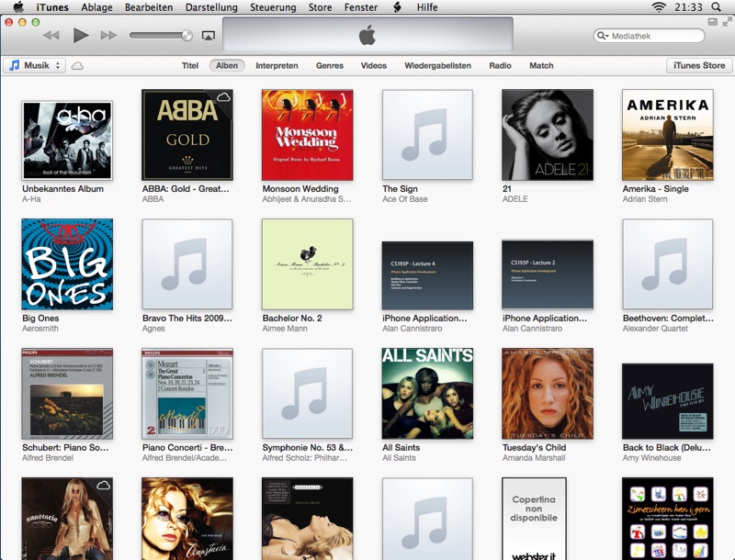Open the CS193P Lecture 2 thumbnail
Viewport: 735px width, 560px height.
tap(548, 274)
